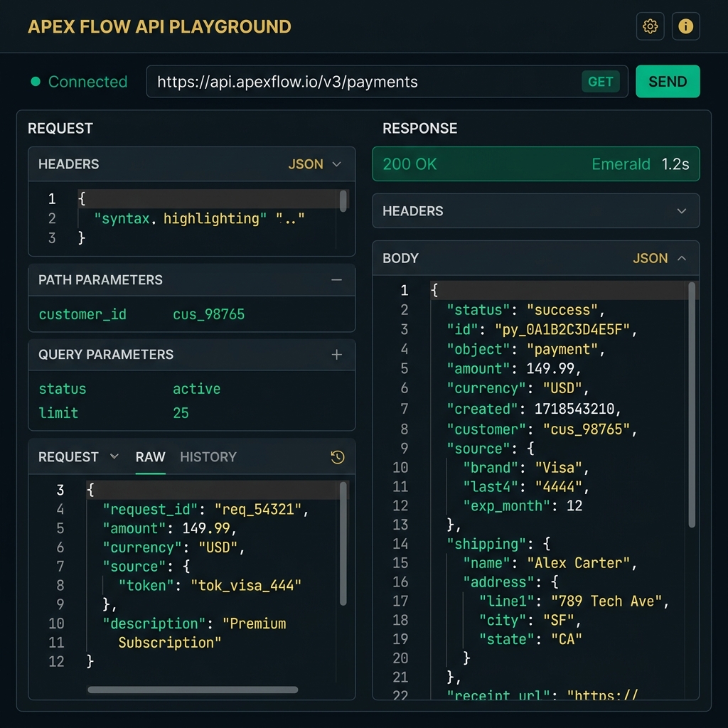Image resolution: width=728 pixels, height=728 pixels.
Task: Click the Connected status text
Action: click(x=87, y=82)
